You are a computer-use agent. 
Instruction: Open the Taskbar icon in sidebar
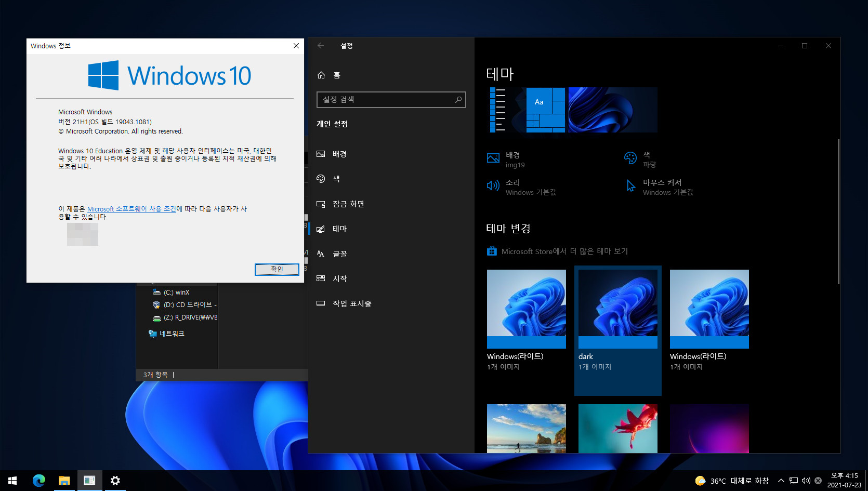(321, 303)
